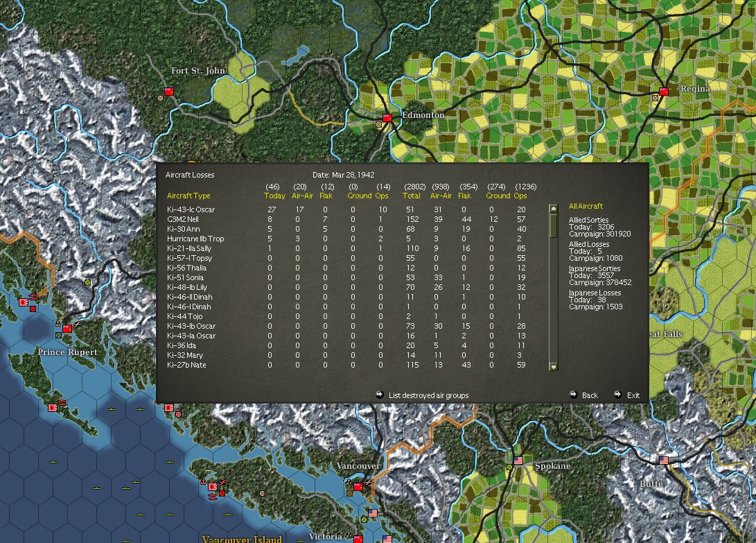This screenshot has width=756, height=543.
Task: Select the Ki-44 Tojo row
Action: click(346, 316)
